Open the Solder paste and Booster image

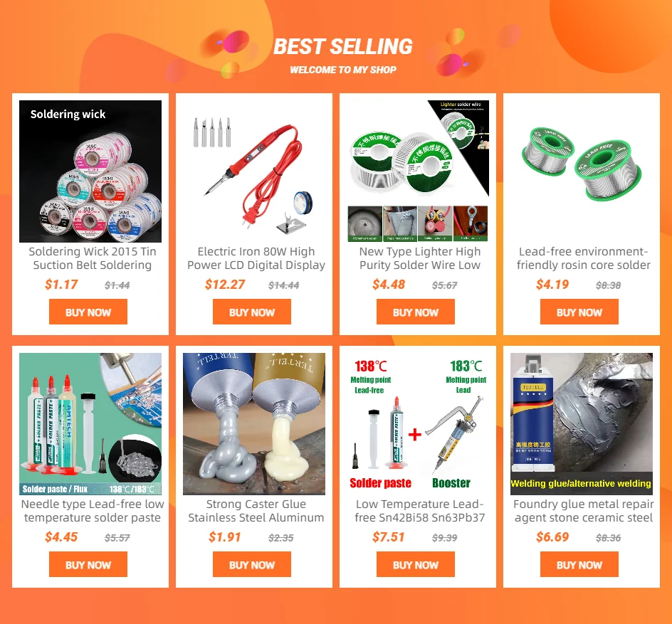tap(418, 424)
